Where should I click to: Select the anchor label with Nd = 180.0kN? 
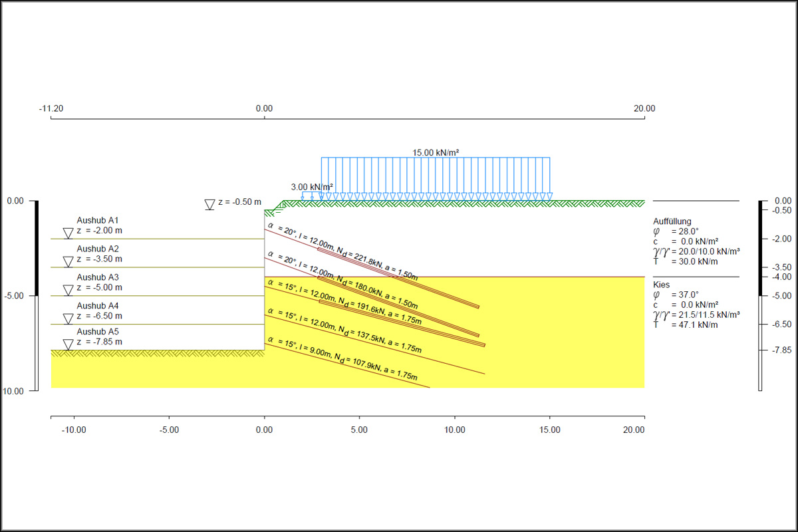[x=342, y=281]
